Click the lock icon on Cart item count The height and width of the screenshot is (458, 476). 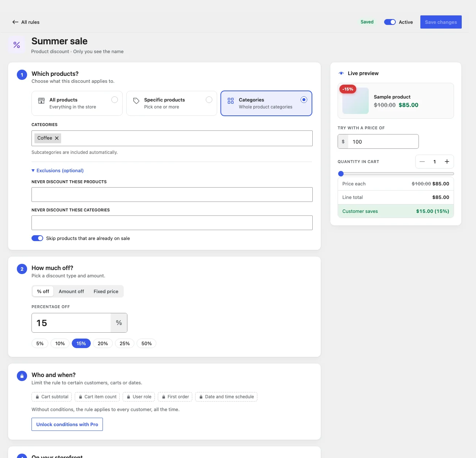[x=81, y=397]
